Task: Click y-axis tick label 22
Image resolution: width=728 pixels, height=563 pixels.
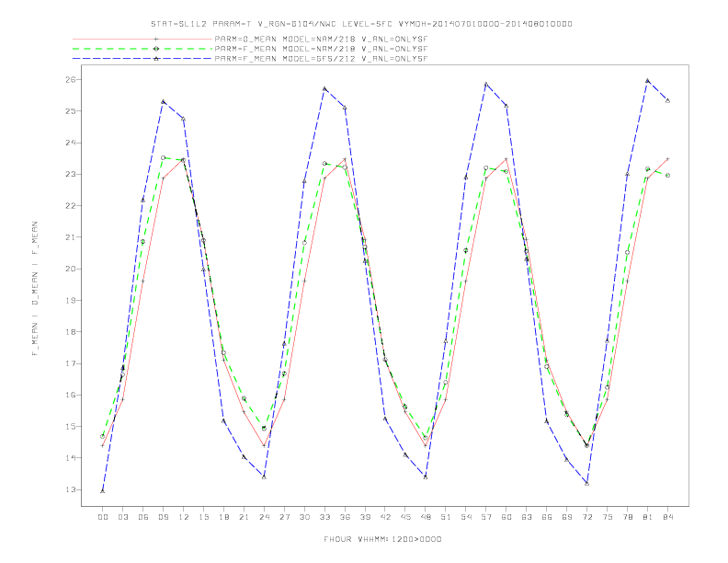Action: [x=70, y=206]
